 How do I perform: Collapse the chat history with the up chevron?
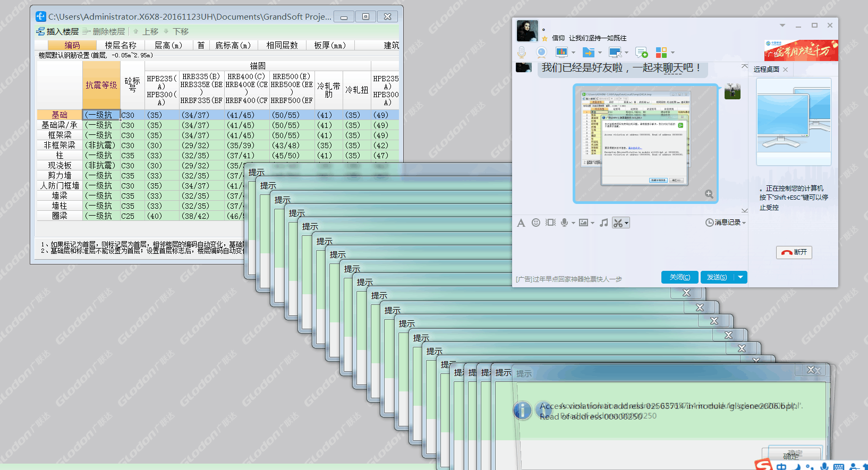[x=744, y=66]
